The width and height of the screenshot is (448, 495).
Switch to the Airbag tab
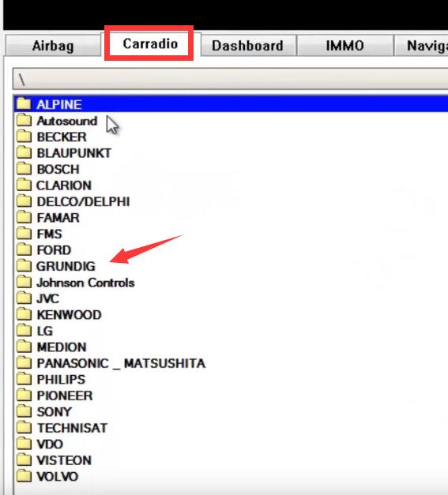53,46
